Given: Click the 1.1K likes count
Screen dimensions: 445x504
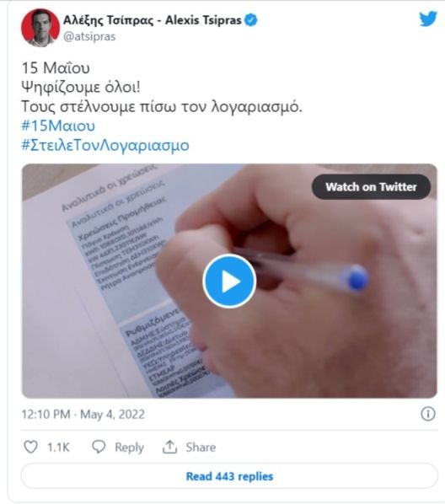Looking at the screenshot, I should [x=58, y=447].
